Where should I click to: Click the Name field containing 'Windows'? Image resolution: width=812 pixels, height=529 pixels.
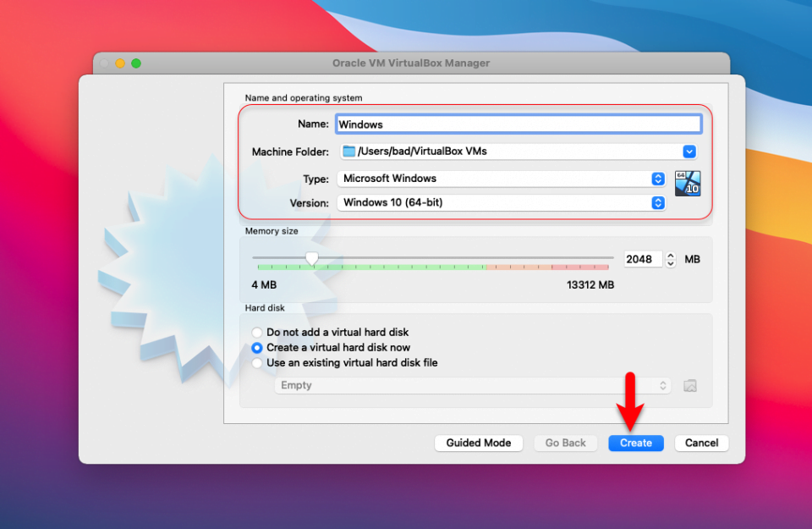click(518, 124)
